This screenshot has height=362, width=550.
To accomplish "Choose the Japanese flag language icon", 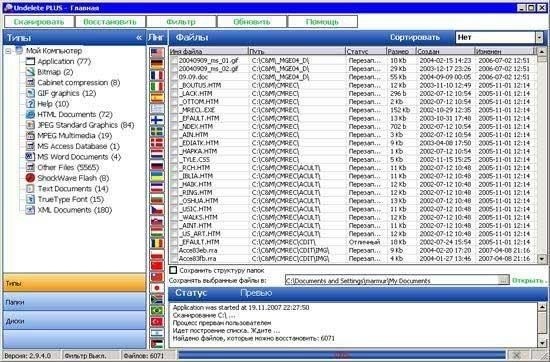I will pos(157,288).
